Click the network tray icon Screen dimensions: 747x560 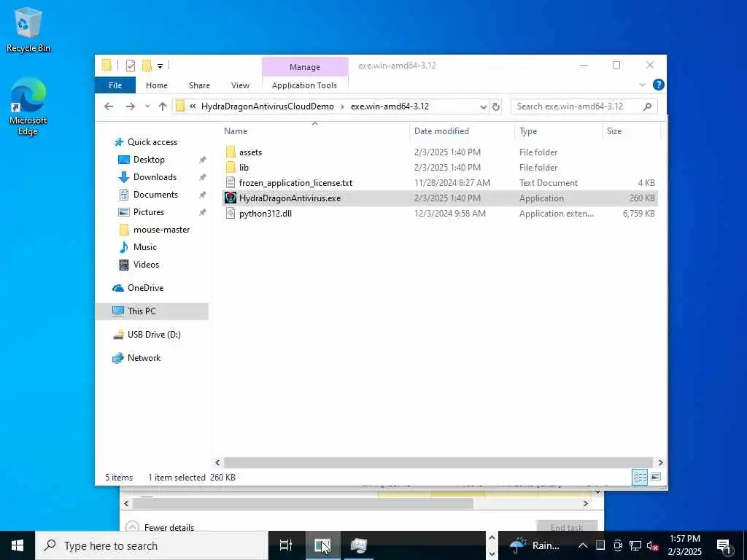pyautogui.click(x=635, y=545)
